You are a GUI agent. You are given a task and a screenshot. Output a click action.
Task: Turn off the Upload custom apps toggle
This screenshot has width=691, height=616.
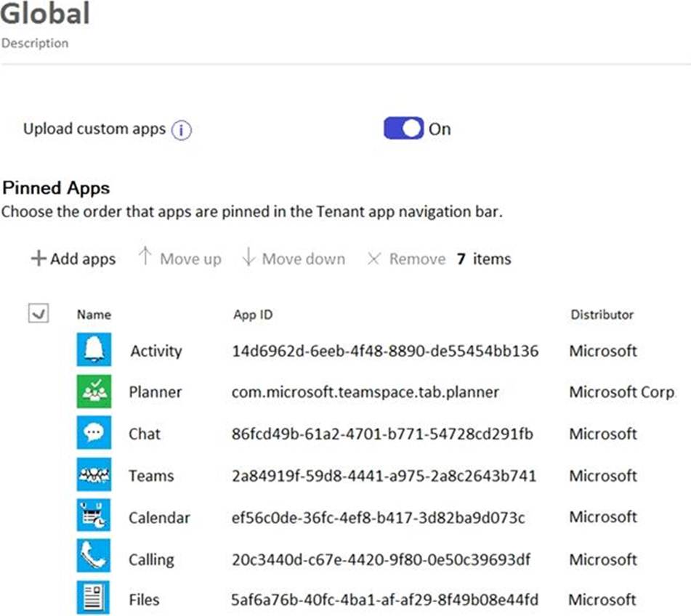(x=403, y=129)
